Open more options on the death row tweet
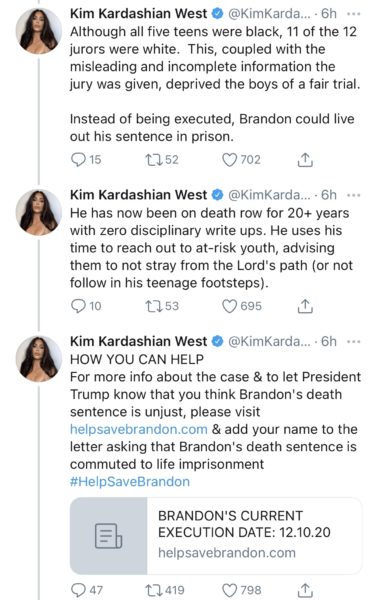377x600 pixels. pyautogui.click(x=353, y=195)
